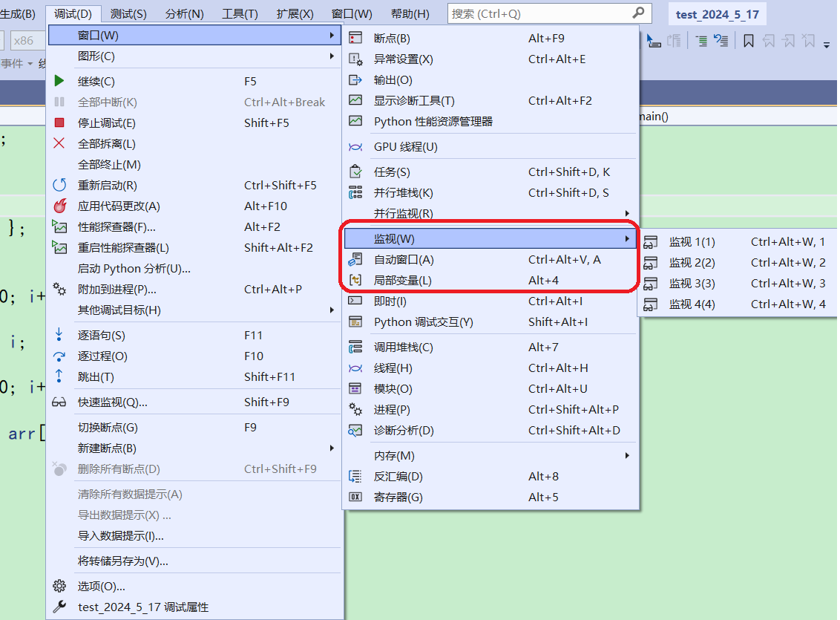Open the 扩展(X) menu
This screenshot has height=620, width=840.
point(295,14)
